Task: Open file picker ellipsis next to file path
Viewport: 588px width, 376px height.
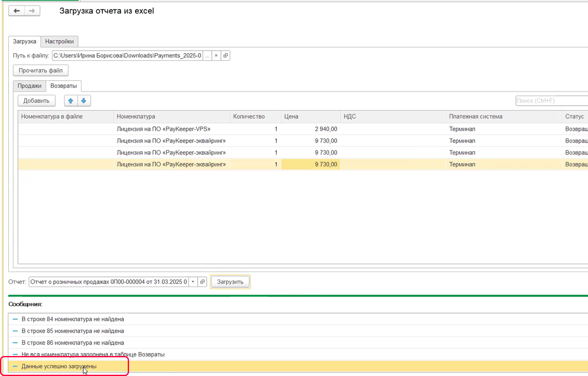Action: click(207, 56)
